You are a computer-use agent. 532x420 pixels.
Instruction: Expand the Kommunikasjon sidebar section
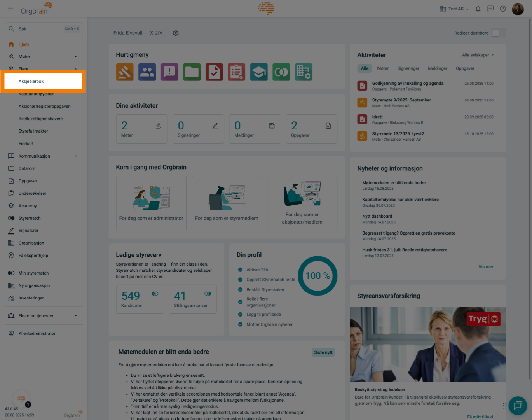point(76,156)
